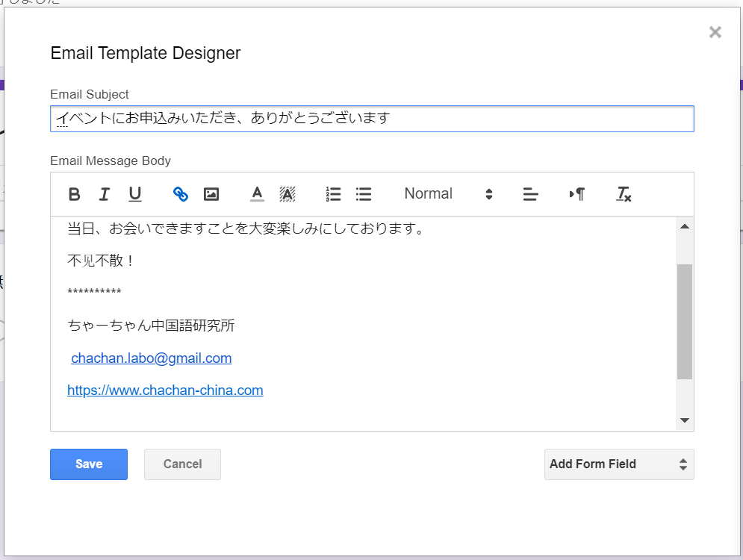
Task: Open the Add Form Field dropdown
Action: pyautogui.click(x=619, y=464)
